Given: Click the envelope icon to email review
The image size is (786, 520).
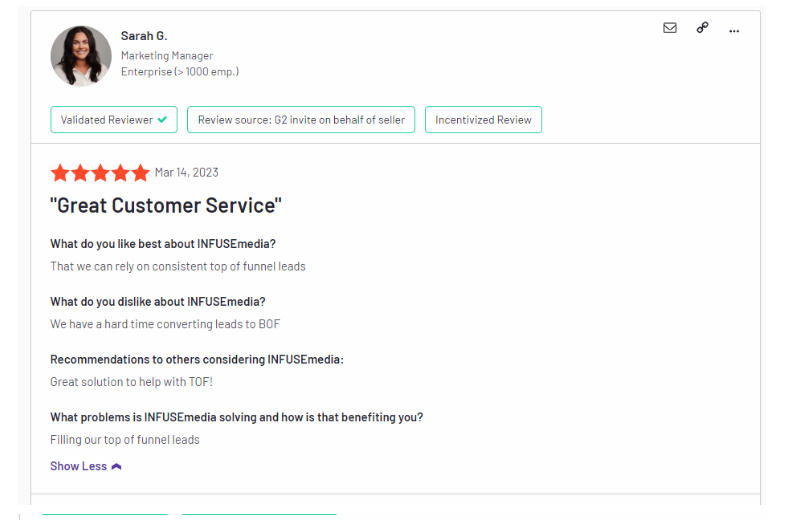Looking at the screenshot, I should coord(670,28).
